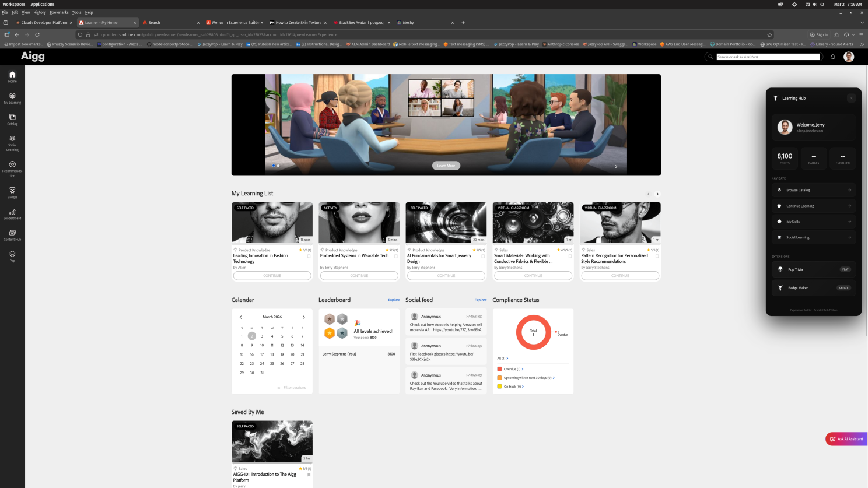The image size is (868, 488).
Task: Open the Bookmarks menu in Firefox
Action: pyautogui.click(x=58, y=12)
